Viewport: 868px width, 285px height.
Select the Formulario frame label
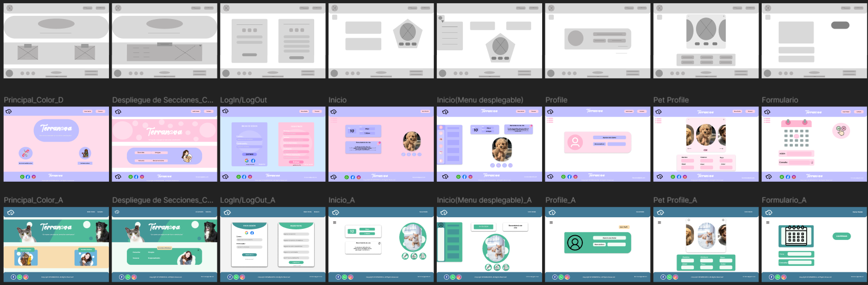pyautogui.click(x=780, y=100)
